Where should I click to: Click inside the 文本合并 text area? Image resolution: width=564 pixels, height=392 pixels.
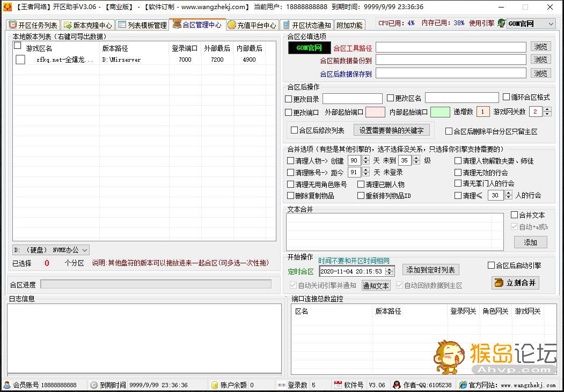click(x=394, y=232)
